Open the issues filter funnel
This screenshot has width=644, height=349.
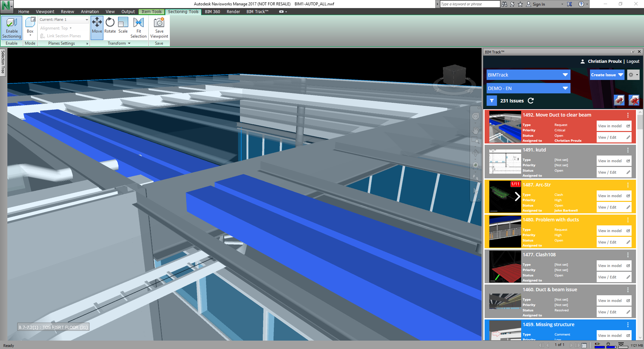point(492,101)
